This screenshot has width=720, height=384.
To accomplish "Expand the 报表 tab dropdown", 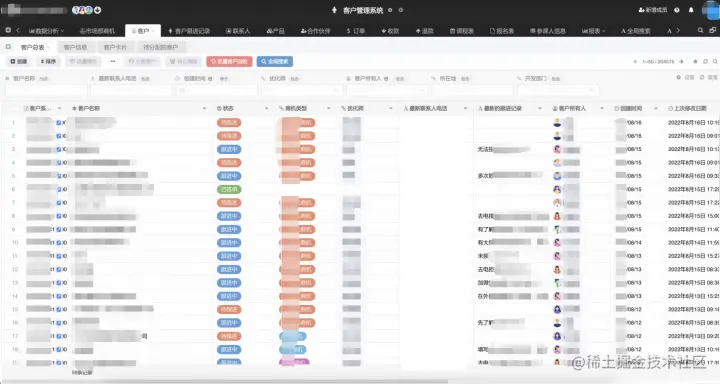I will 603,31.
